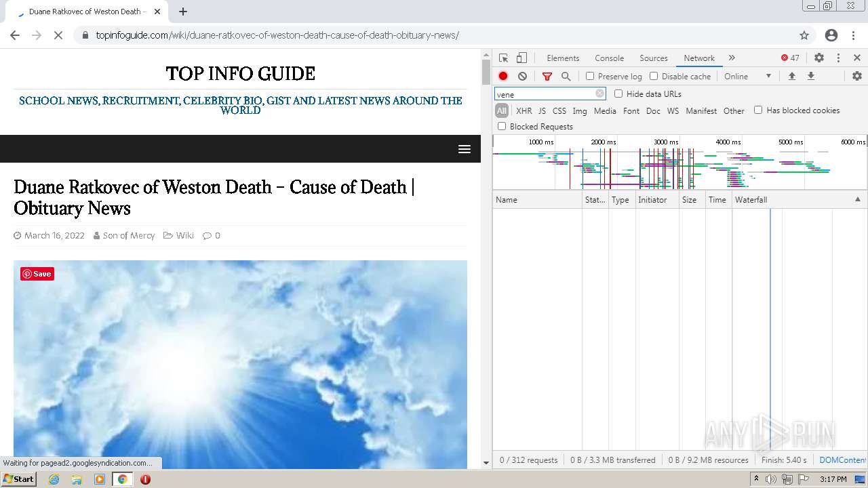Close the DevTools panel
Screen dimensions: 868x488
click(857, 58)
